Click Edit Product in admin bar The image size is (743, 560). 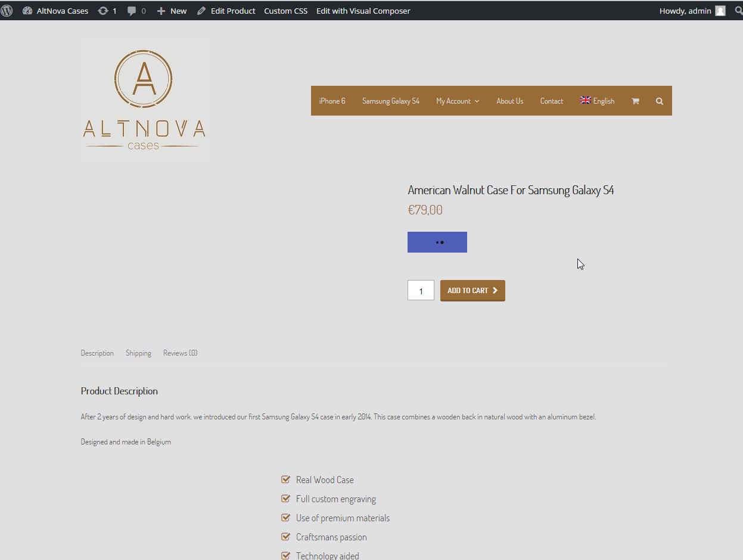click(x=226, y=11)
